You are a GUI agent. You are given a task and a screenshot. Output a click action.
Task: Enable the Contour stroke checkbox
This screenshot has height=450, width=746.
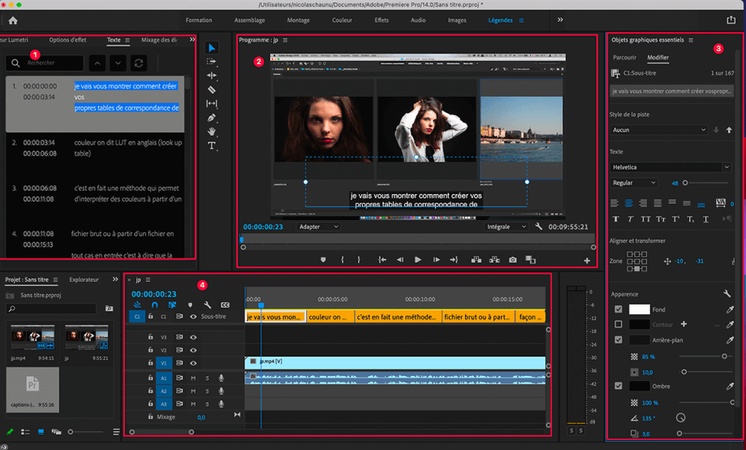(618, 324)
